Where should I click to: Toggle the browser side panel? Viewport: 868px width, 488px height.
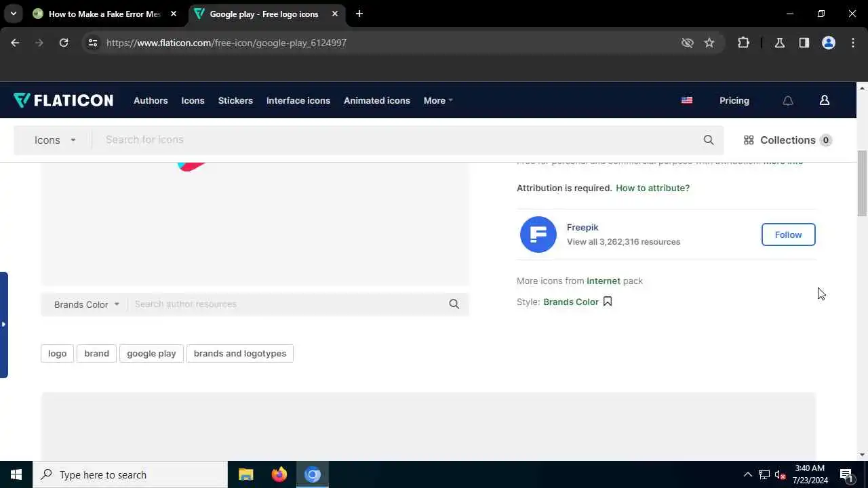(x=804, y=43)
